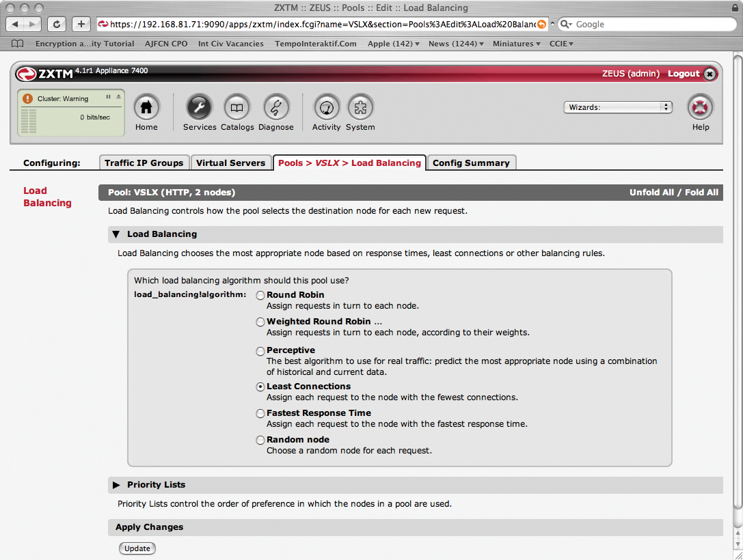Image resolution: width=743 pixels, height=560 pixels.
Task: Select Perceptive algorithm
Action: point(260,351)
